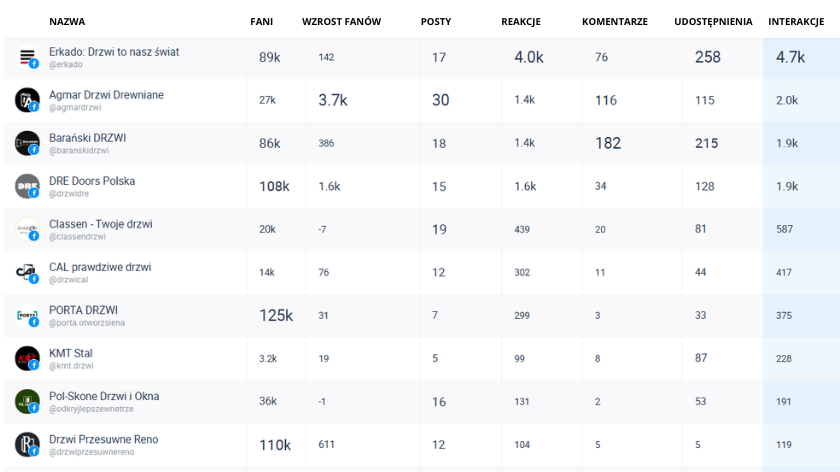Select the PORTA DRZWI green logo
This screenshot has width=840, height=472.
[x=27, y=316]
